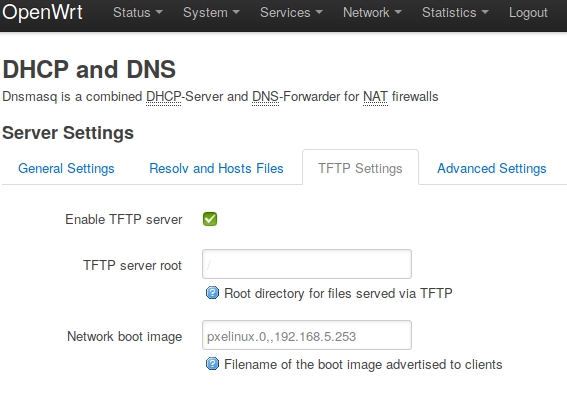Click the TFTP server root label

tap(132, 265)
